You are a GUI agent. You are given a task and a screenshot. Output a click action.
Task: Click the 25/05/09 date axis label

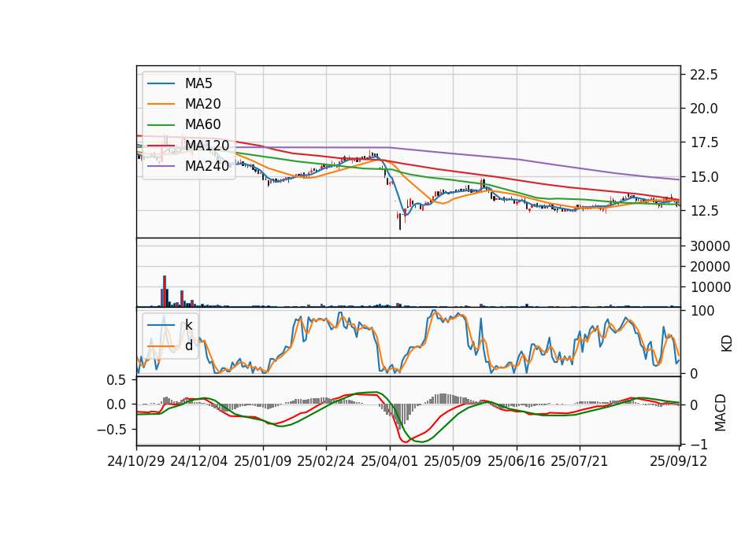point(453,461)
